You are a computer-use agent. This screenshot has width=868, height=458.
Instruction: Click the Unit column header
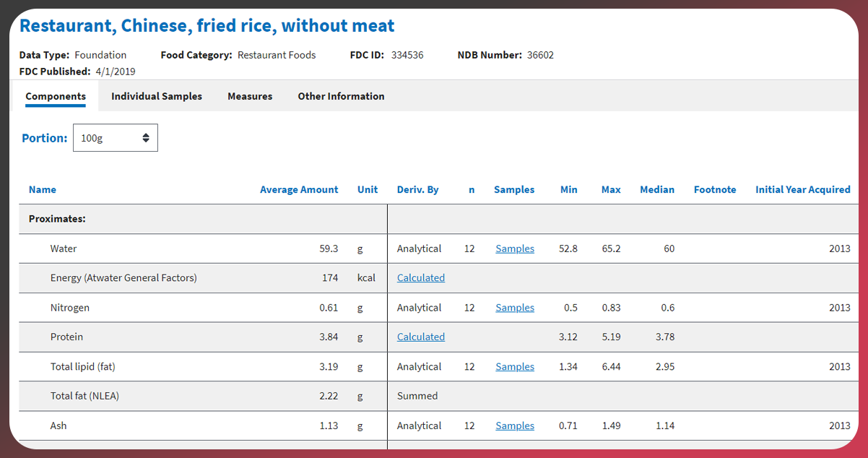point(368,190)
